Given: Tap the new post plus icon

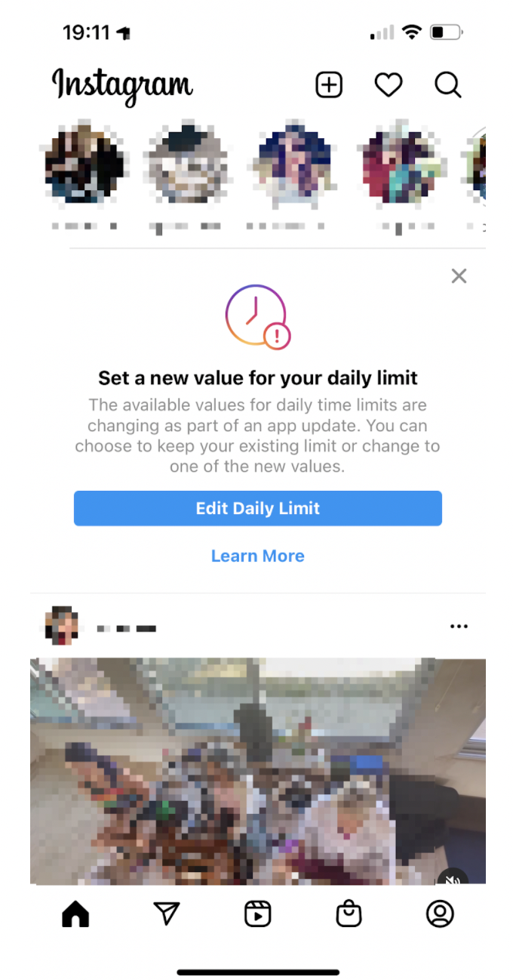Looking at the screenshot, I should tap(329, 85).
